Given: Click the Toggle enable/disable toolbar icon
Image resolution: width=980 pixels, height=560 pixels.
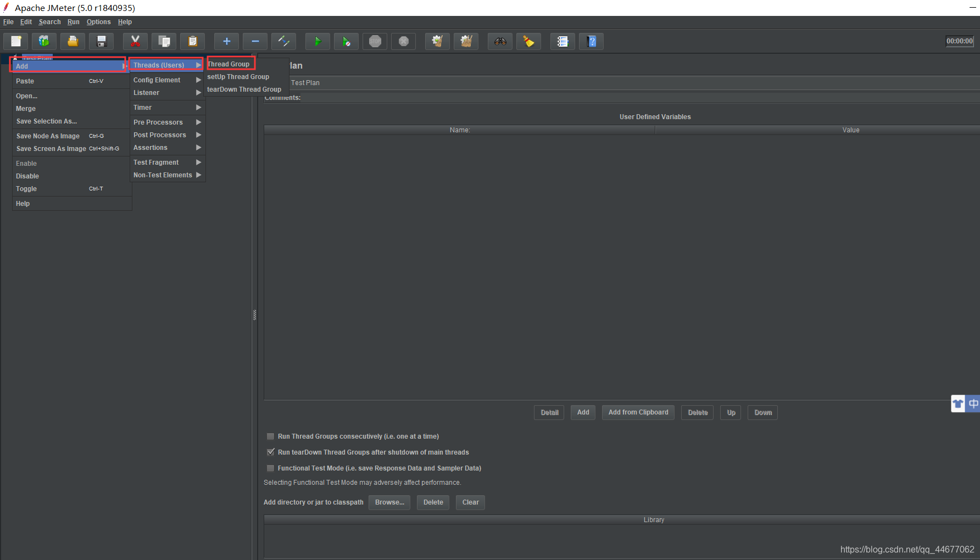Looking at the screenshot, I should point(283,41).
